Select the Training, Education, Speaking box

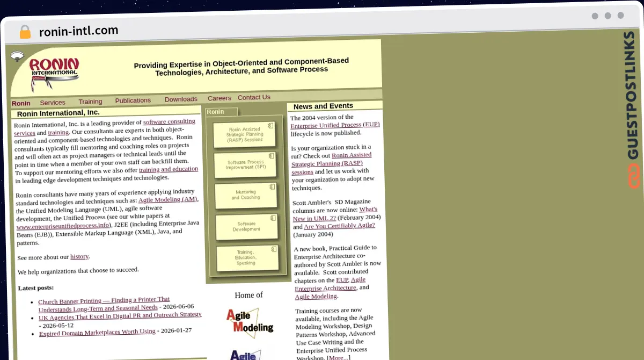[x=247, y=258]
